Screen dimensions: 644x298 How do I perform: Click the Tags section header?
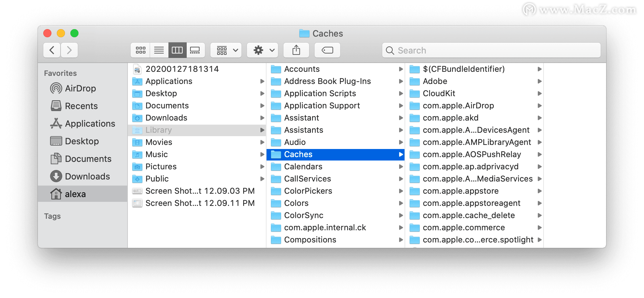pyautogui.click(x=52, y=216)
